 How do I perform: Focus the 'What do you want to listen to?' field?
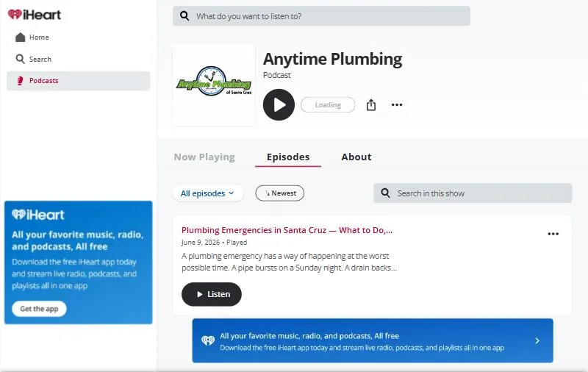[x=321, y=16]
